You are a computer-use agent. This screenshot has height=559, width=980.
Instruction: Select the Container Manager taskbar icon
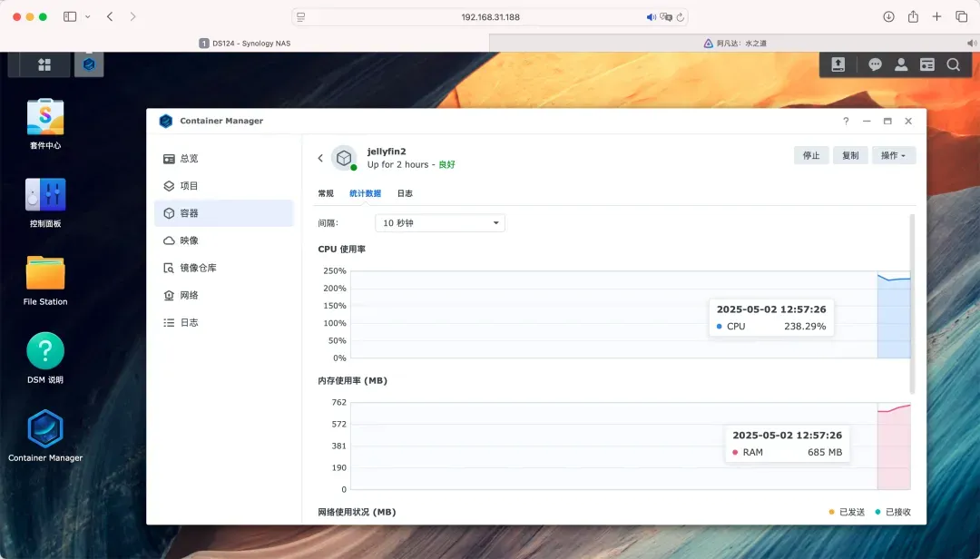click(89, 64)
